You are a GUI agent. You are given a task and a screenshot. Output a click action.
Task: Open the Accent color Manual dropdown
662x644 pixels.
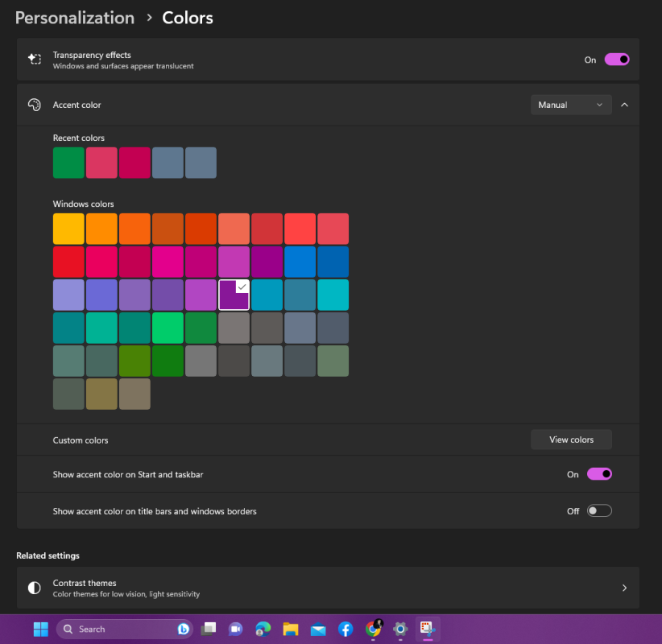tap(571, 105)
